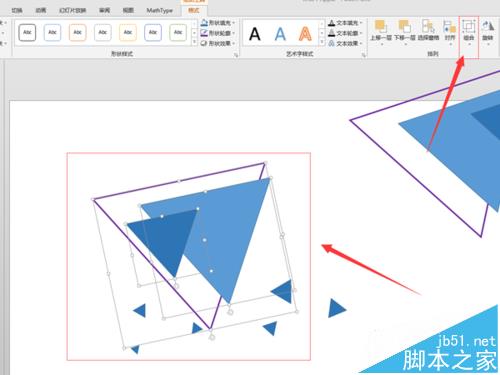Click the Shape Fill paint bucket icon

coord(204,23)
